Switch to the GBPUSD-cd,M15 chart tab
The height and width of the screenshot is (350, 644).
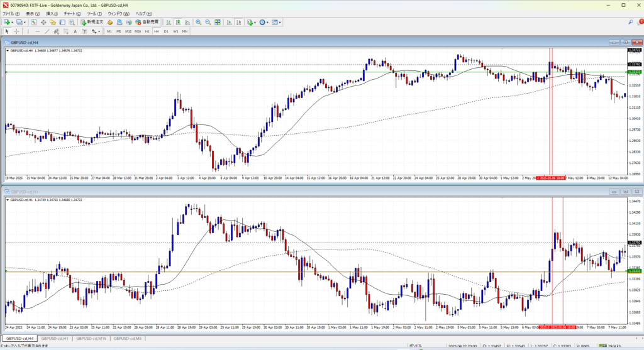point(90,339)
